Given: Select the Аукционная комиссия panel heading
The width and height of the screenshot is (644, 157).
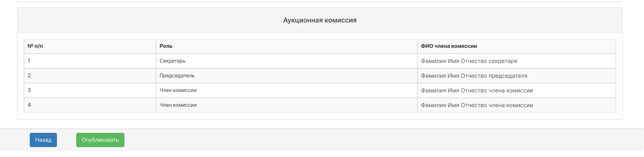Looking at the screenshot, I should [x=320, y=20].
